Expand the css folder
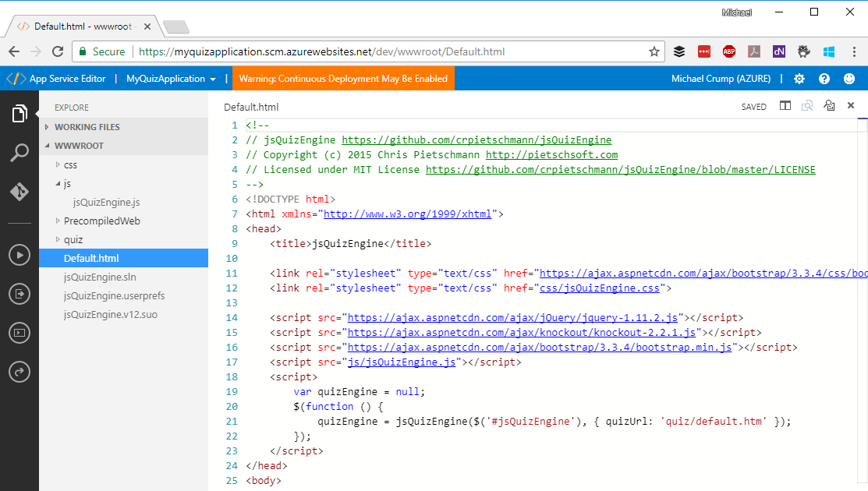The width and height of the screenshot is (868, 491). [58, 164]
